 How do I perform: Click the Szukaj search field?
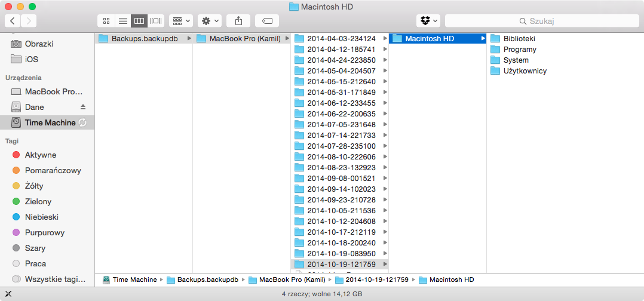click(x=542, y=20)
